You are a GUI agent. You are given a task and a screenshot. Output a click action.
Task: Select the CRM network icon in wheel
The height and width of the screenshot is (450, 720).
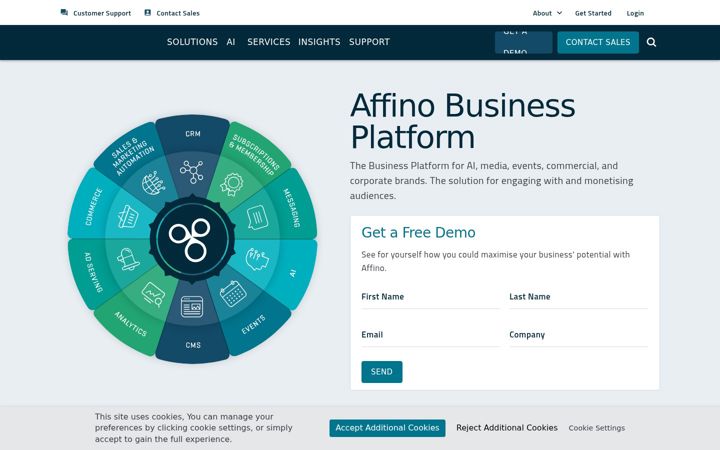pyautogui.click(x=192, y=172)
